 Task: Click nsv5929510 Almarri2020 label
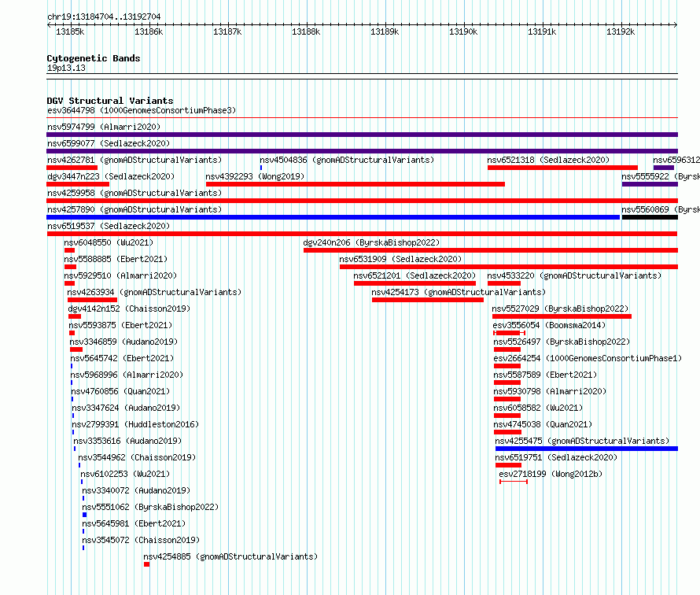(120, 275)
